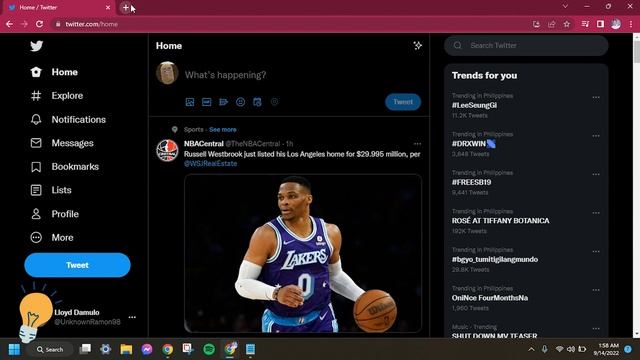Reload the Twitter page
640x360 pixels.
[x=39, y=24]
